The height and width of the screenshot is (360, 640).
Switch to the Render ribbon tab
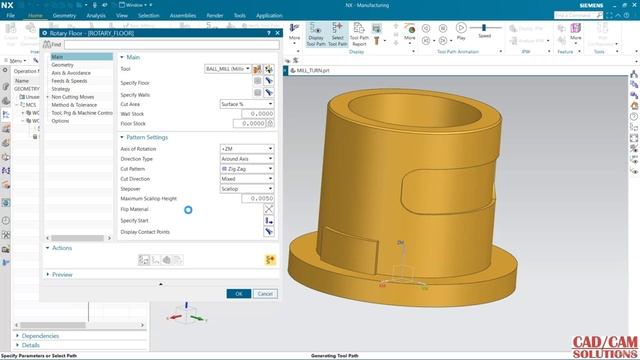point(215,16)
